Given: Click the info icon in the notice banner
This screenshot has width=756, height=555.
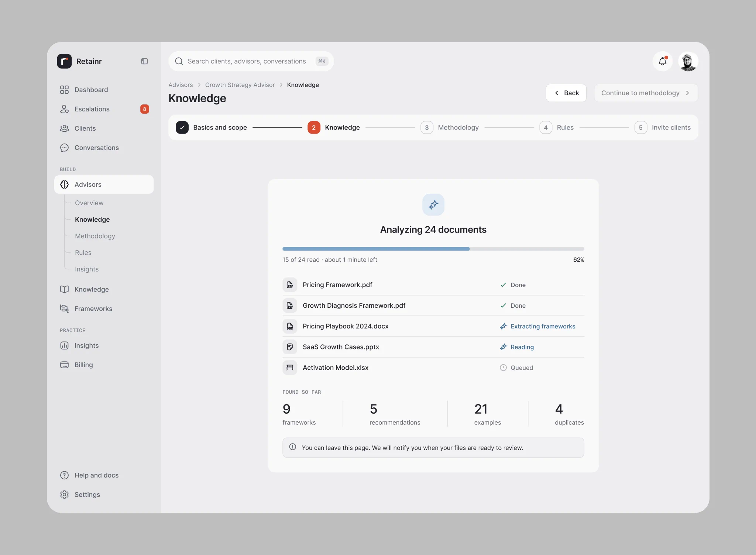Looking at the screenshot, I should [x=293, y=447].
